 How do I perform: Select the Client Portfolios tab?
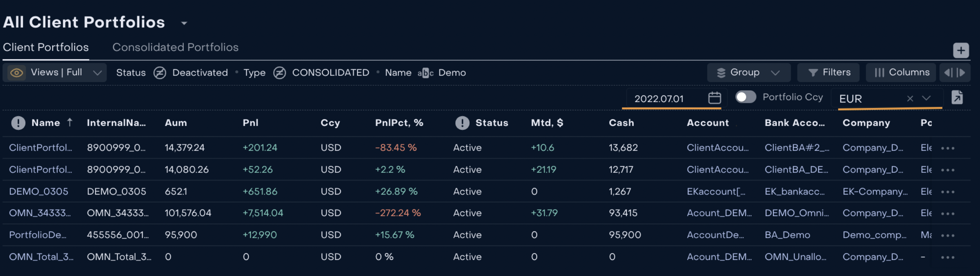tap(46, 47)
